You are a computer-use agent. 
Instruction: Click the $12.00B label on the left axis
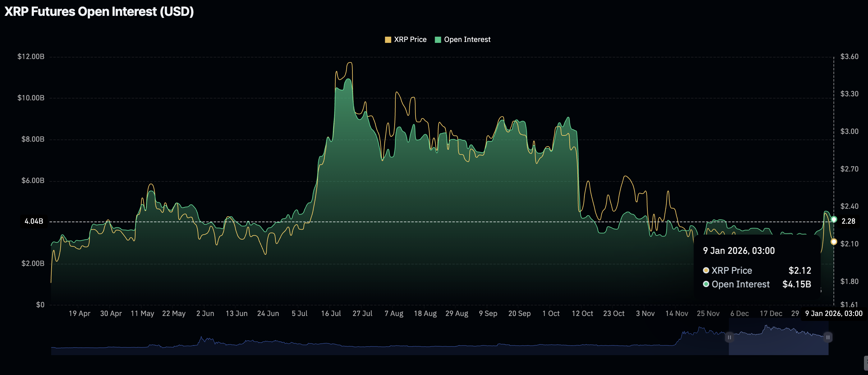tap(31, 57)
